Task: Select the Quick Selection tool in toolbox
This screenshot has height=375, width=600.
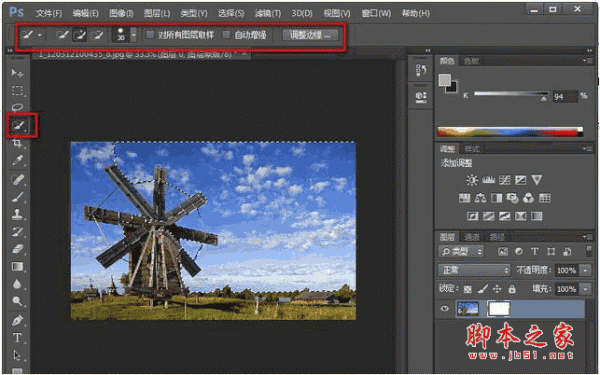Action: [18, 125]
